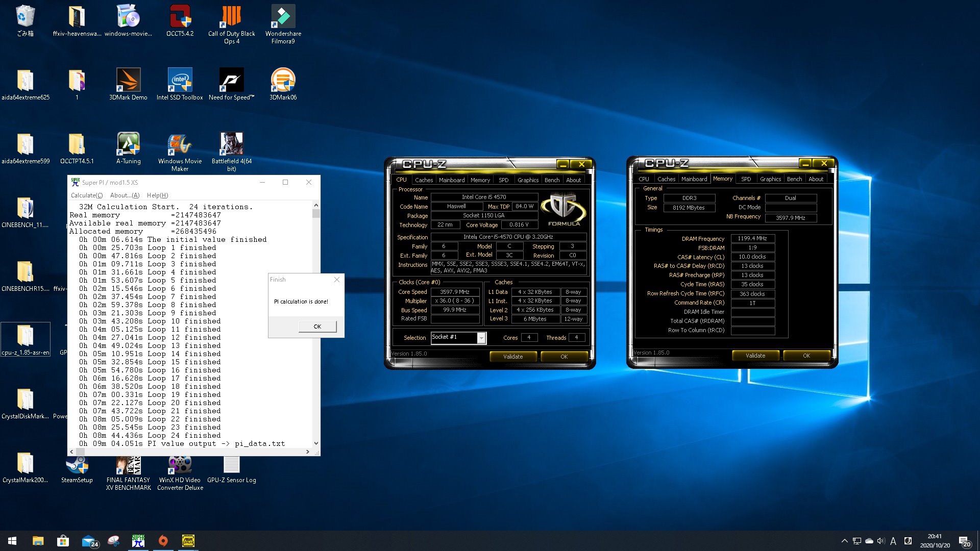Open Bench tab in right CPU-Z window
Screen dimensions: 980x551
click(794, 179)
